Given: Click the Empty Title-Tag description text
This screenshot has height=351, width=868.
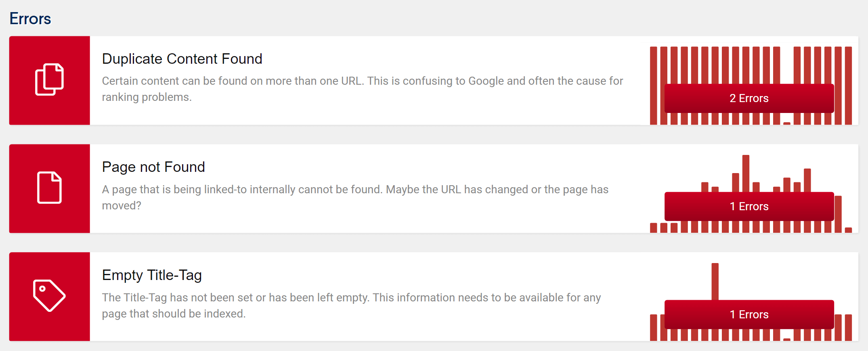Looking at the screenshot, I should pos(351,305).
